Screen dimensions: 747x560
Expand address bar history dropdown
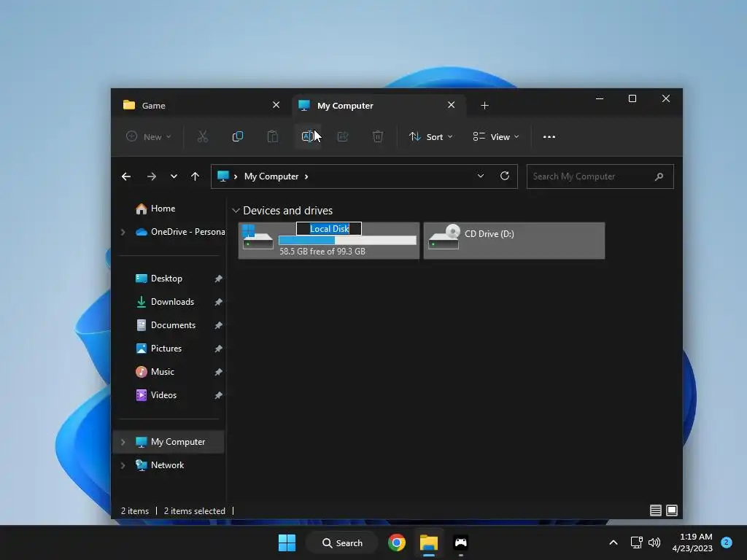click(481, 176)
